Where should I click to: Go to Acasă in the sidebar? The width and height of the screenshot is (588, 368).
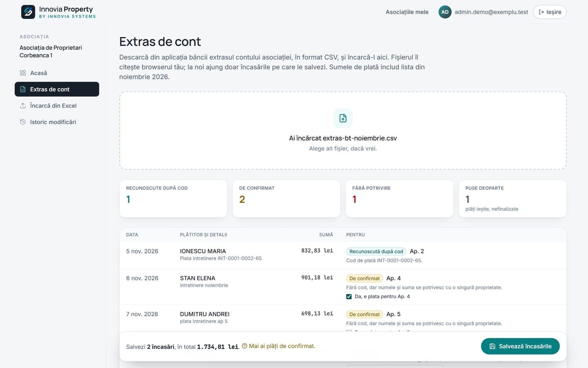point(57,73)
